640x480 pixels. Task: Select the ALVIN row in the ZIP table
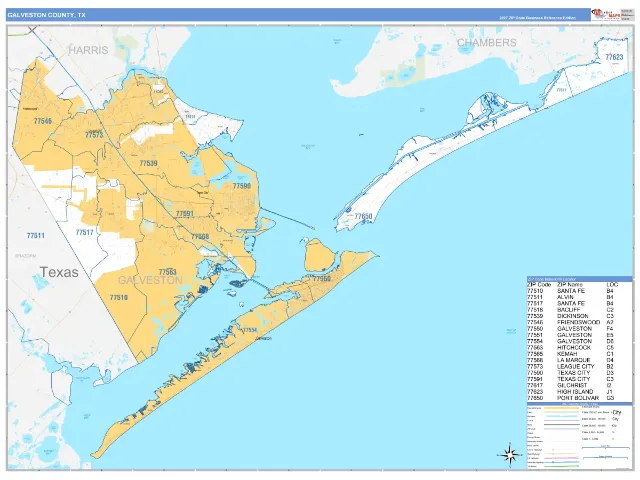(x=570, y=297)
